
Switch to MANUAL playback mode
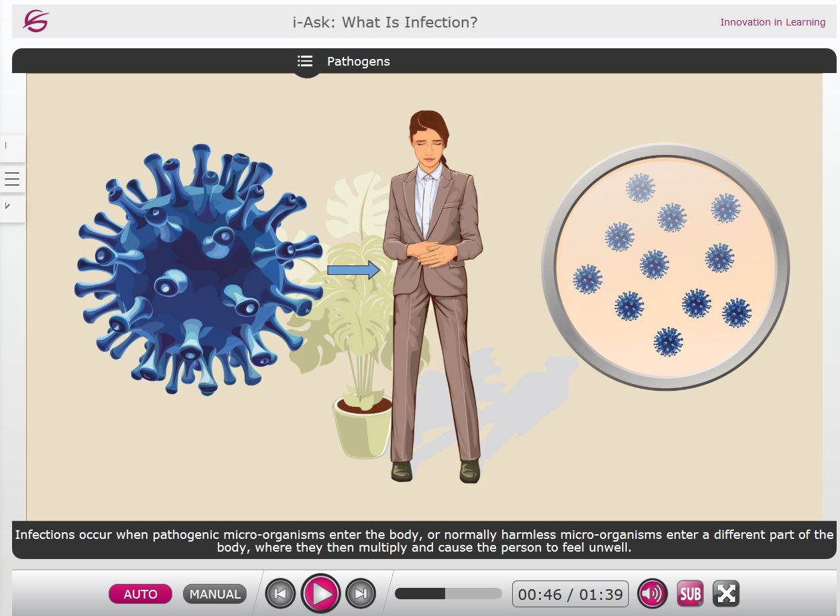tap(215, 594)
